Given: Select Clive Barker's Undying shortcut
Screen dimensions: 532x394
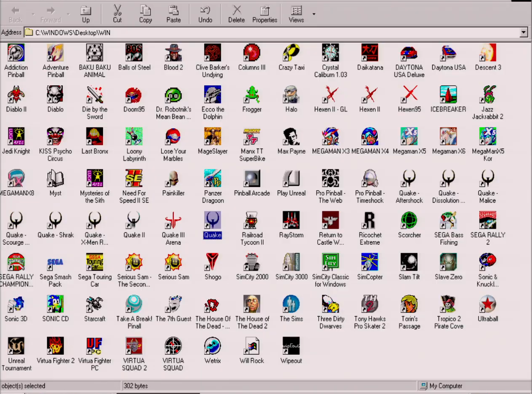Looking at the screenshot, I should (213, 53).
